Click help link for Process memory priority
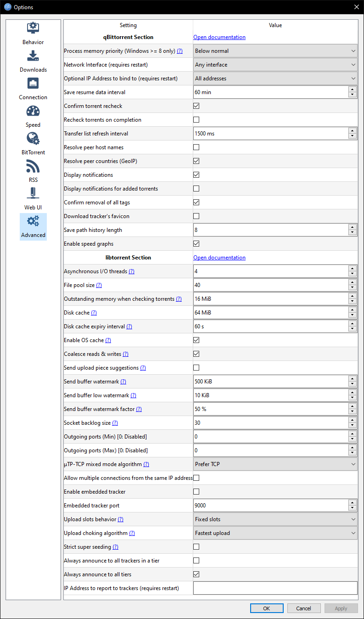The height and width of the screenshot is (619, 364). pyautogui.click(x=179, y=51)
